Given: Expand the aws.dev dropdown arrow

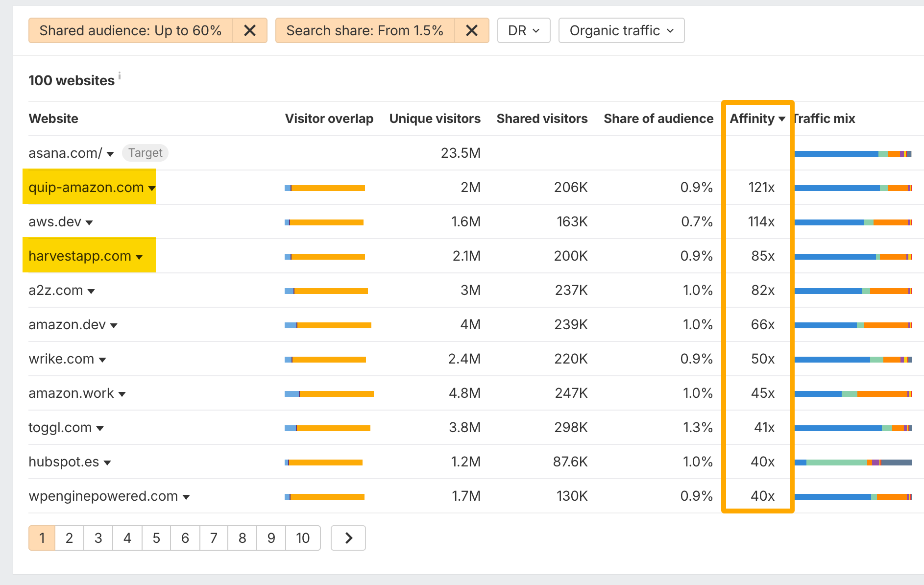Looking at the screenshot, I should coord(89,222).
